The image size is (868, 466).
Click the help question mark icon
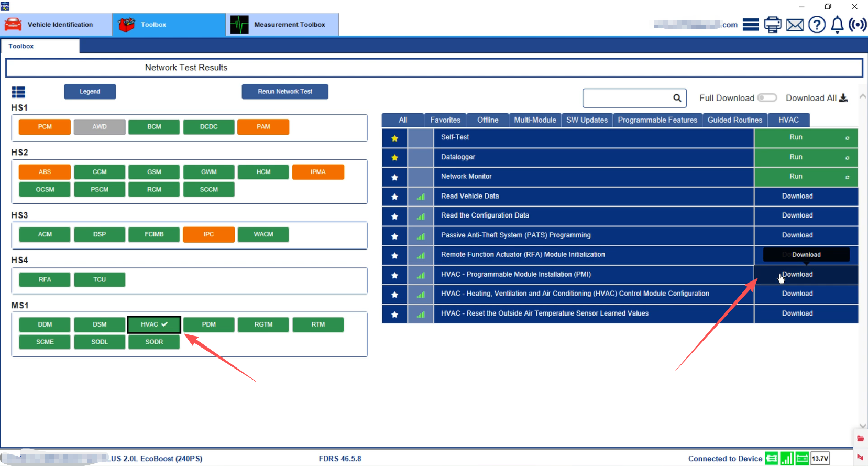point(817,25)
